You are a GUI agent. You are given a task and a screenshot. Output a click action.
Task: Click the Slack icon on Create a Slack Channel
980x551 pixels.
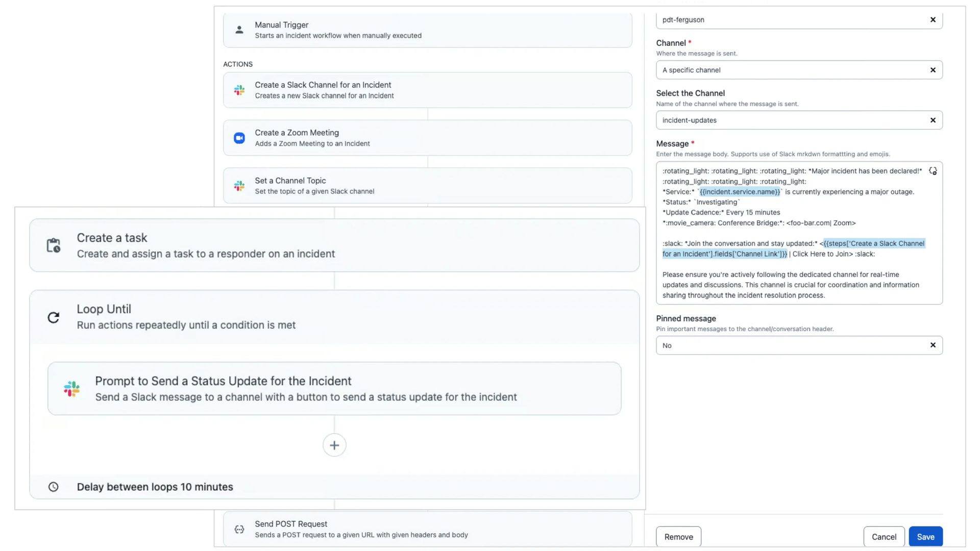239,90
